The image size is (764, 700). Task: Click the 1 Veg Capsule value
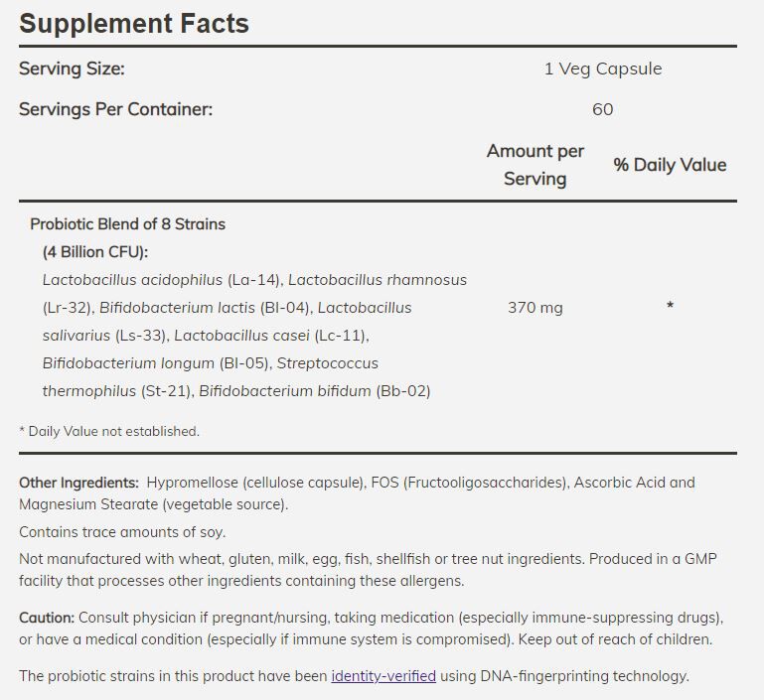[603, 69]
